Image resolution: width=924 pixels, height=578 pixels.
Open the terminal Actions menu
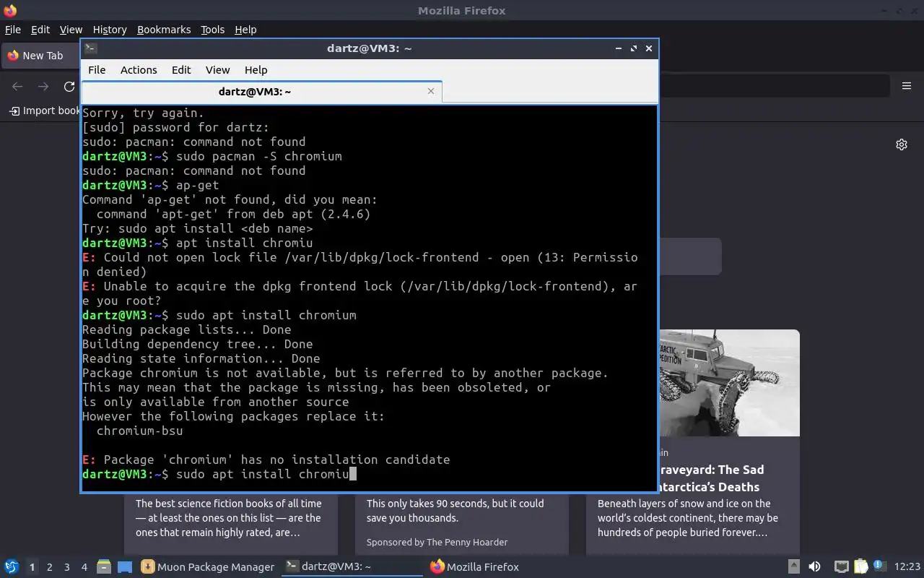click(139, 70)
